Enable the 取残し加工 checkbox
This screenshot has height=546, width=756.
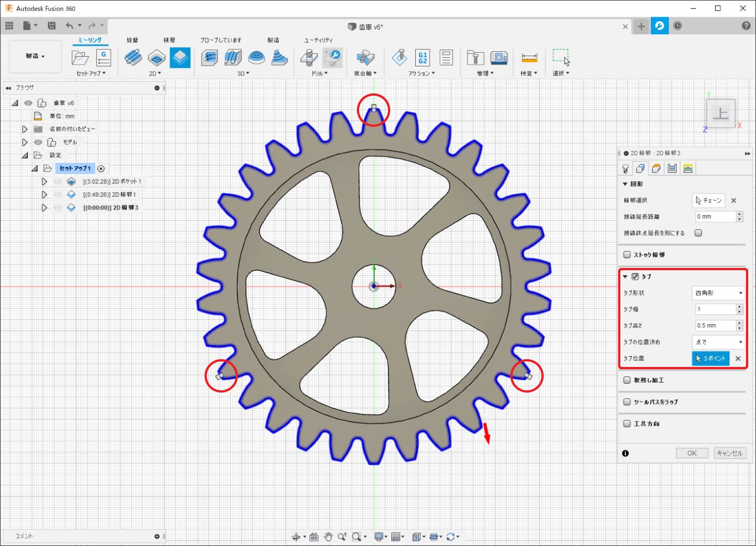click(627, 380)
